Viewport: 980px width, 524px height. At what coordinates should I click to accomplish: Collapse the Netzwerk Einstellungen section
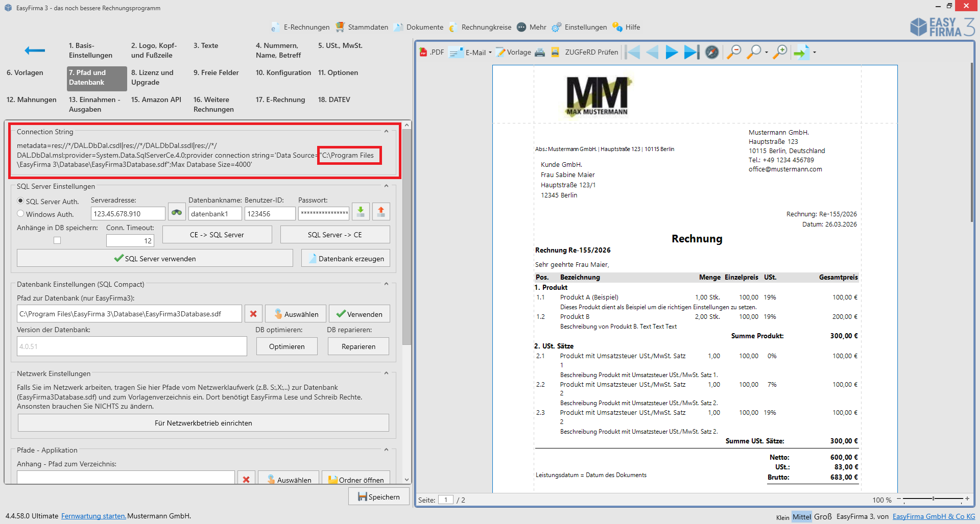click(386, 373)
